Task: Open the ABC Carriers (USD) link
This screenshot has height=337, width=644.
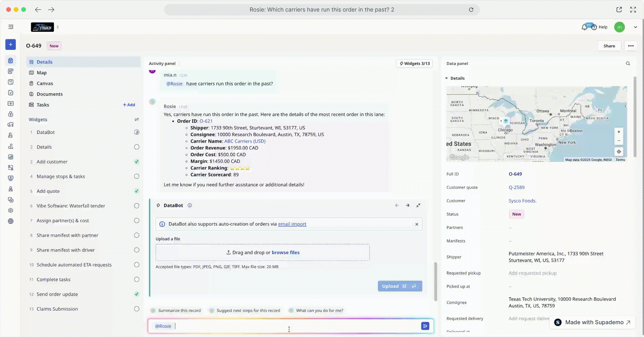Action: pos(245,141)
